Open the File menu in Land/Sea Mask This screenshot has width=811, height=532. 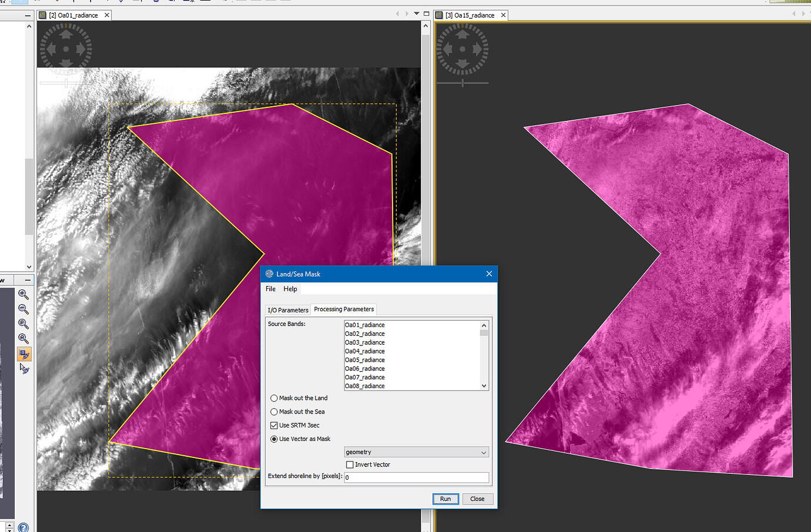[270, 289]
